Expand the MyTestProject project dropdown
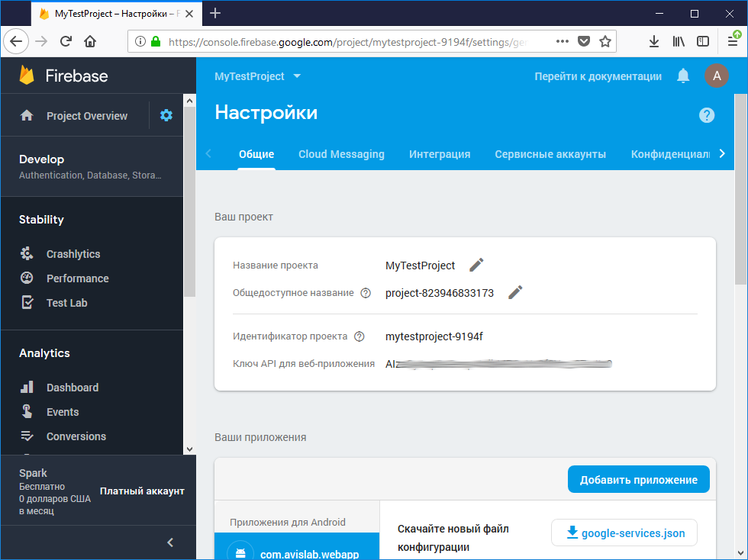748x560 pixels. coord(258,76)
